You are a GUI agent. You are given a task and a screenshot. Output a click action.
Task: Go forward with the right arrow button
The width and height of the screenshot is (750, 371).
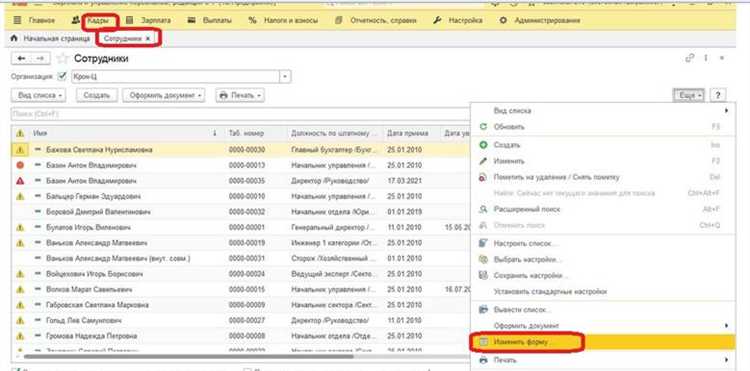click(x=40, y=58)
